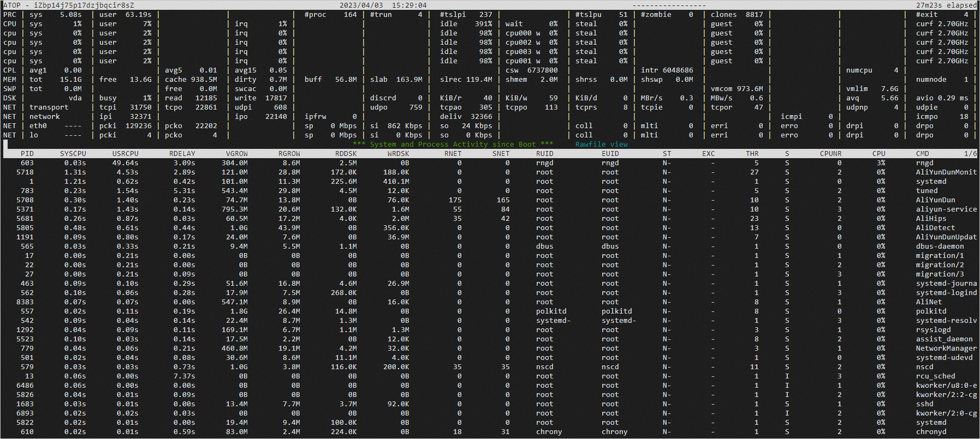Click the CMD column header
This screenshot has width=980, height=439.
(x=922, y=154)
